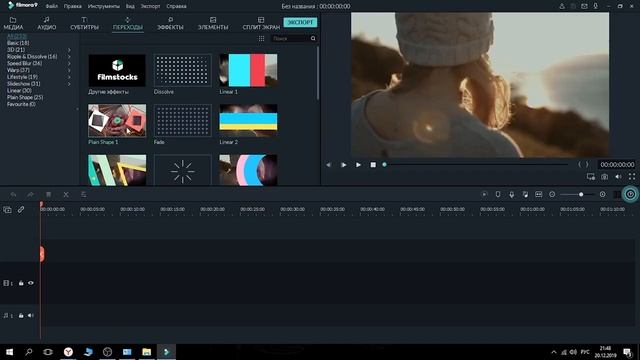Zoom out the timeline with minus icon

point(552,194)
